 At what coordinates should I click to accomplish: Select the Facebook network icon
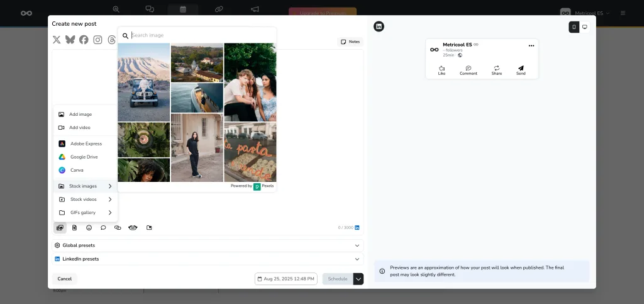84,40
